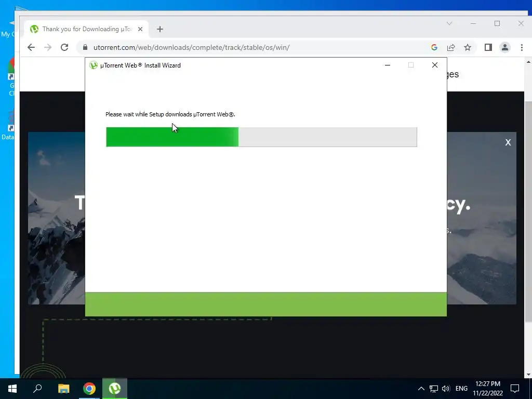Open the Google icon in the address bar
Image resolution: width=532 pixels, height=399 pixels.
pyautogui.click(x=434, y=47)
